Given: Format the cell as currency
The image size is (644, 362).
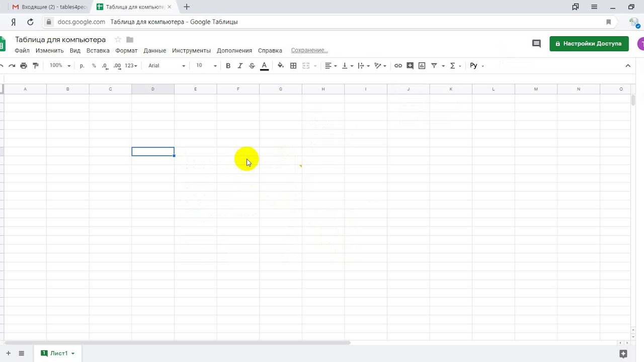Looking at the screenshot, I should pos(82,65).
